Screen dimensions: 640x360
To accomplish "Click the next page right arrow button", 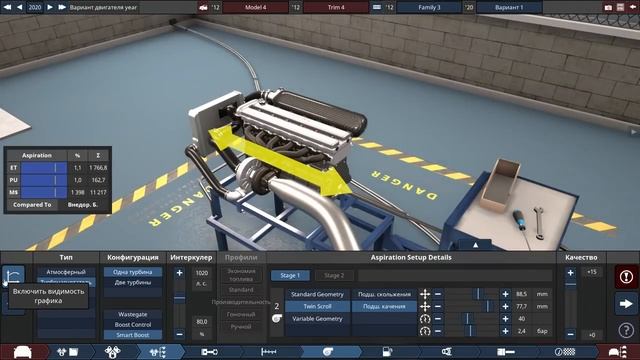I will pyautogui.click(x=626, y=304).
